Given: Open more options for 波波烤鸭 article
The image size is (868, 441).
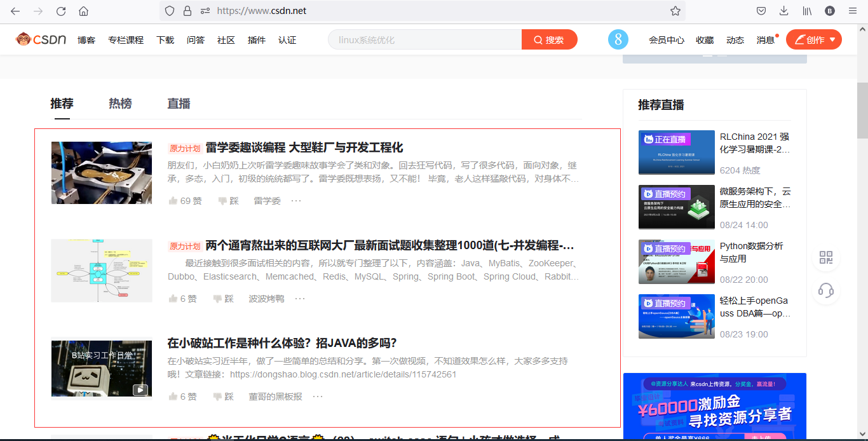Looking at the screenshot, I should click(300, 299).
